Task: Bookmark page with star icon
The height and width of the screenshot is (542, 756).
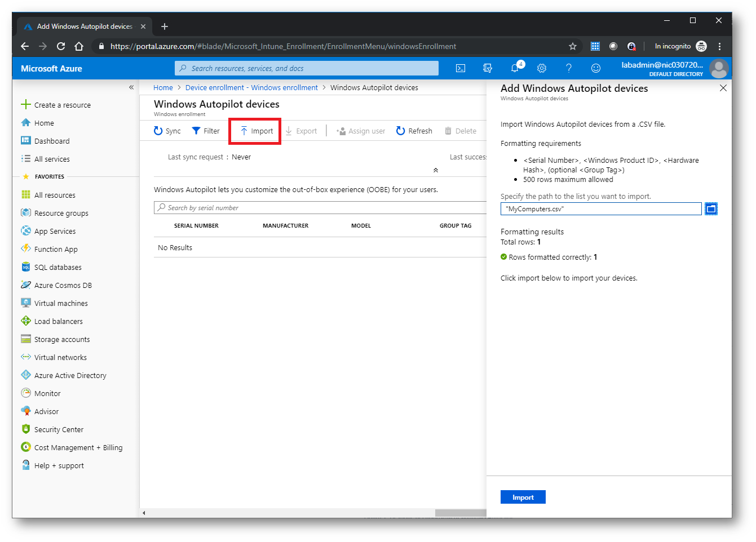Action: tap(573, 46)
